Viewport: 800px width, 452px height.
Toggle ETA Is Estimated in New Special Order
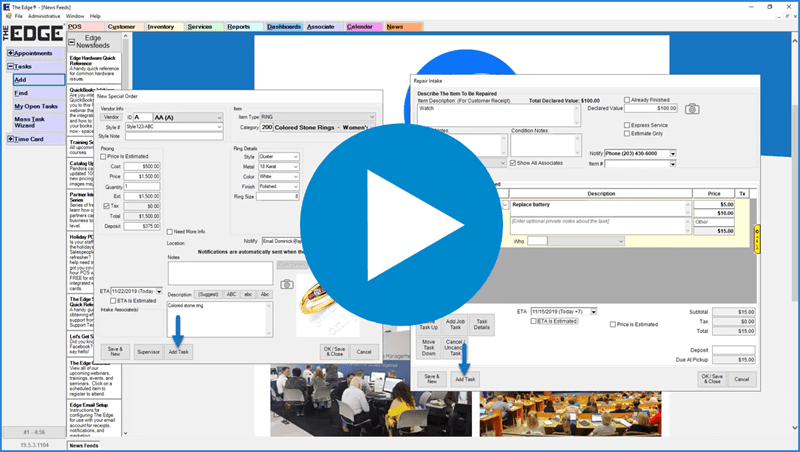113,301
